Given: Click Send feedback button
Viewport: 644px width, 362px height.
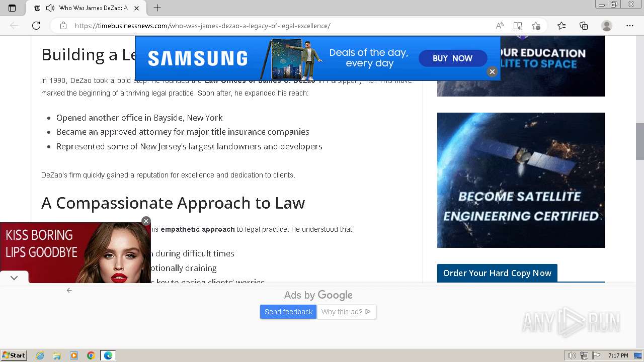Looking at the screenshot, I should 288,312.
